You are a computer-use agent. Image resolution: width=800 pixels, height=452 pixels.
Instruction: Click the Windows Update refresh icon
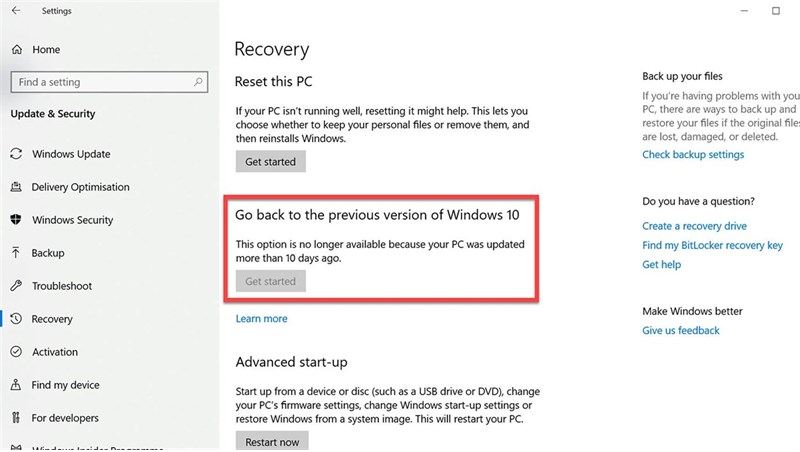[x=16, y=154]
